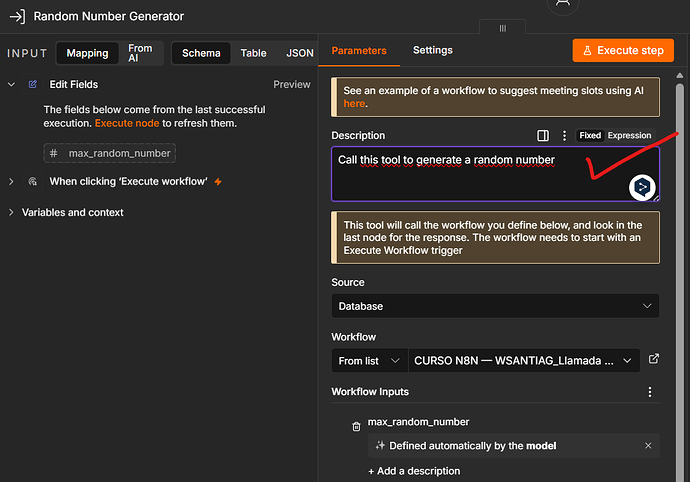Click the Random Number Generator title
Screen dimensions: 690x482
point(109,16)
